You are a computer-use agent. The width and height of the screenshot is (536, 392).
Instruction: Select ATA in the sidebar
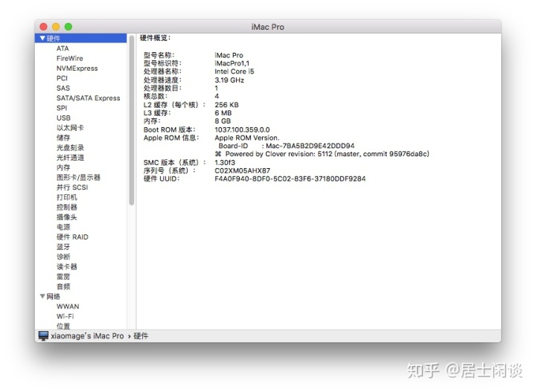63,48
